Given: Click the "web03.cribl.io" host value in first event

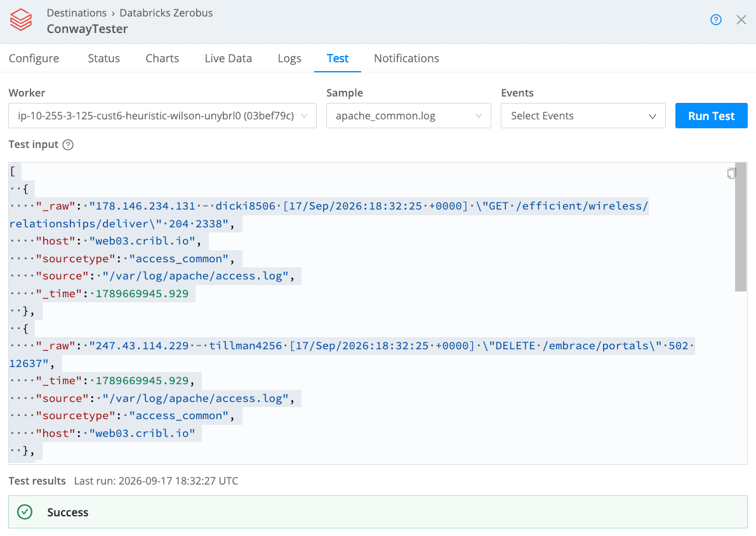Looking at the screenshot, I should click(142, 241).
